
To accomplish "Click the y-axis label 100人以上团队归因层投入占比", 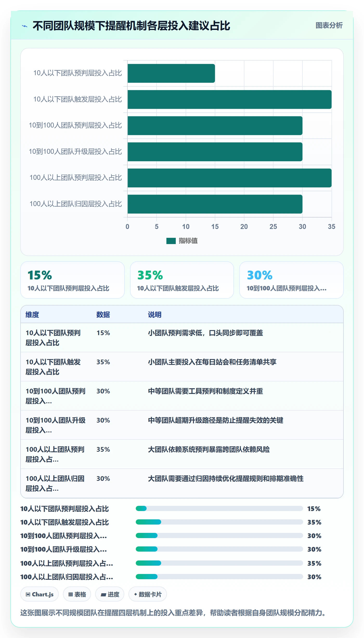I will pyautogui.click(x=76, y=204).
